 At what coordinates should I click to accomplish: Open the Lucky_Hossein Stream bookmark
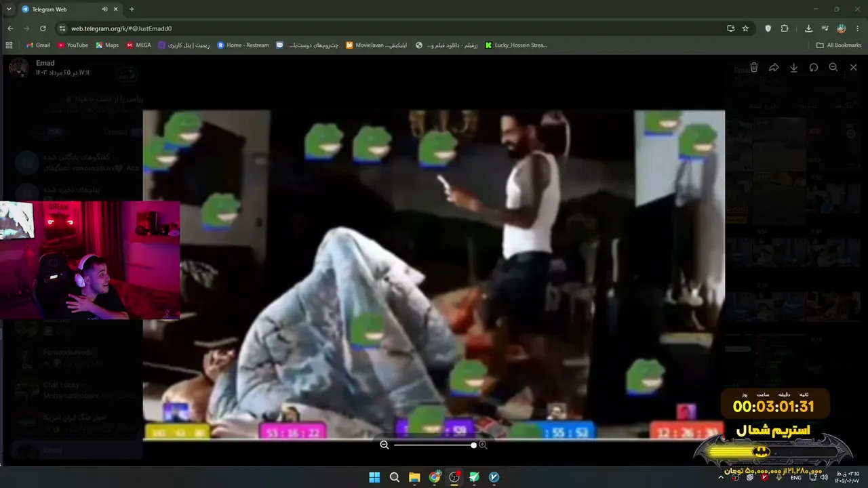pyautogui.click(x=516, y=45)
